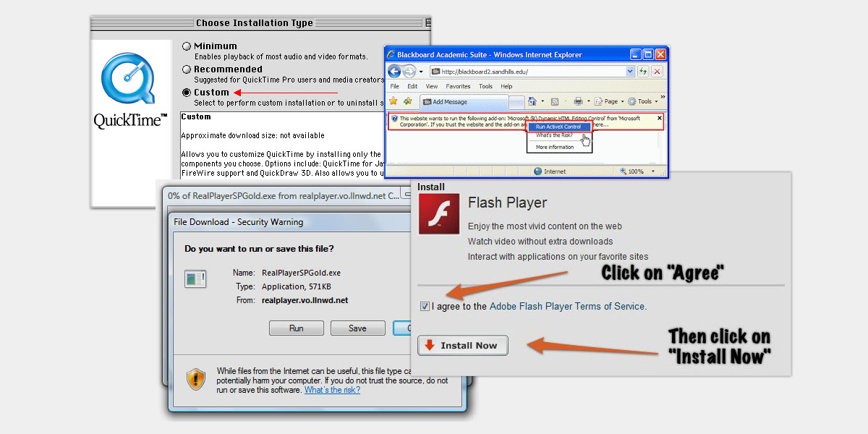The height and width of the screenshot is (434, 868).
Task: Click the application file icon beside RealPlayerSPGold.exe
Action: 195,278
